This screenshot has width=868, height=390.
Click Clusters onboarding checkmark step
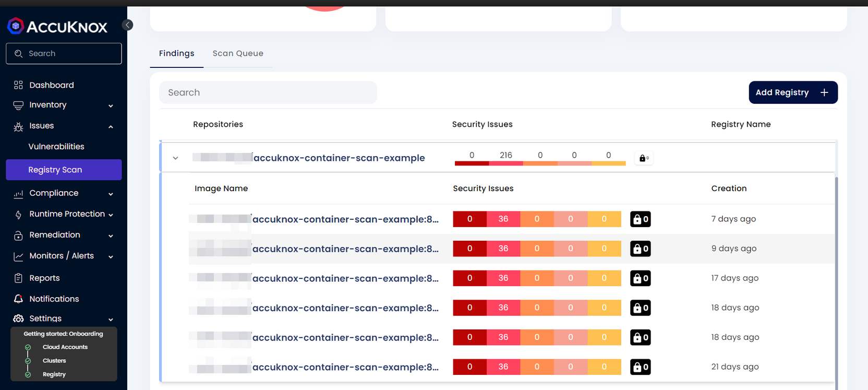[28, 361]
